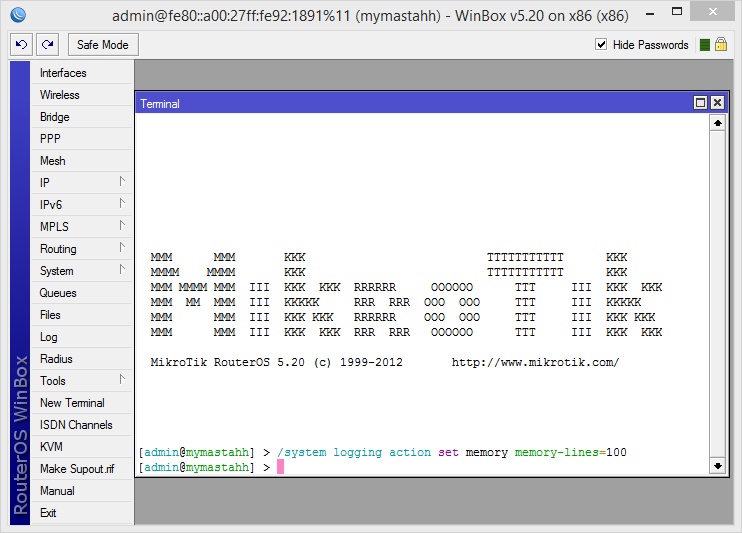Maximize the WinBox window

coord(677,11)
